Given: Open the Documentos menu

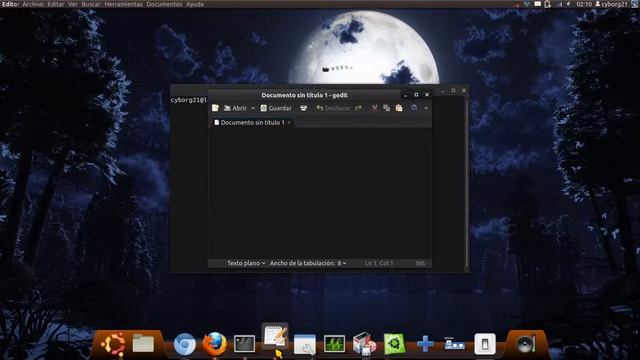Looking at the screenshot, I should pyautogui.click(x=164, y=4).
